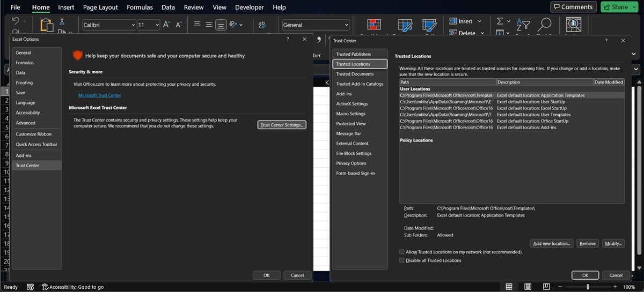
Task: Click the Find & Select magnifier icon
Action: point(544,25)
